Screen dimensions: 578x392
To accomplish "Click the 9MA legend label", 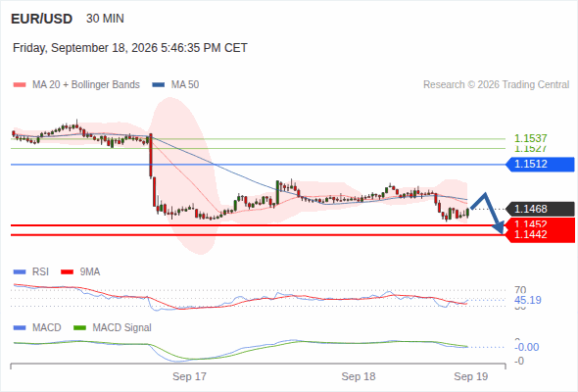I will pos(90,272).
